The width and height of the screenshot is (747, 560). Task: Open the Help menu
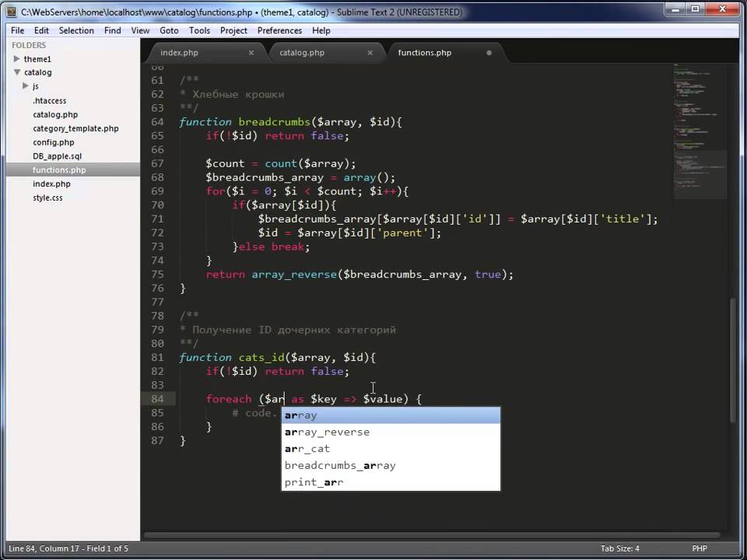point(321,30)
